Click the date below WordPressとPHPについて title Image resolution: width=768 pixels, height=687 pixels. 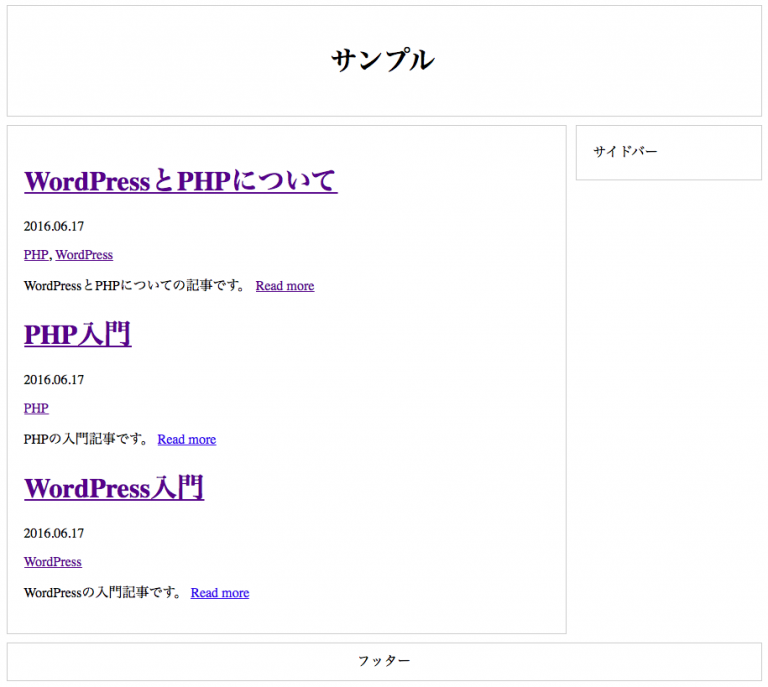[x=54, y=226]
